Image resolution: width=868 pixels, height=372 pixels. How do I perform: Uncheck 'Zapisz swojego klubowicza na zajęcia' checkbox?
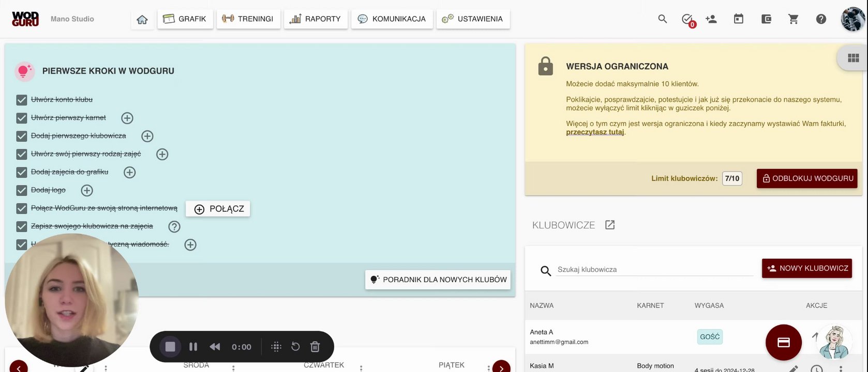coord(22,226)
